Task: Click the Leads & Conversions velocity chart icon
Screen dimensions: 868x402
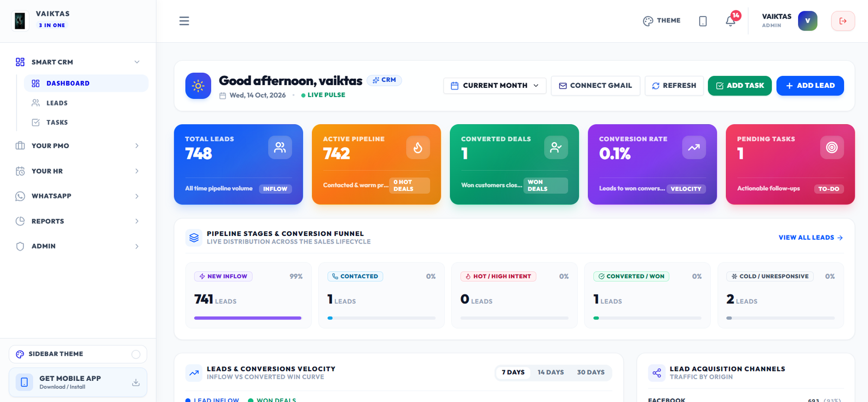Action: coord(194,373)
